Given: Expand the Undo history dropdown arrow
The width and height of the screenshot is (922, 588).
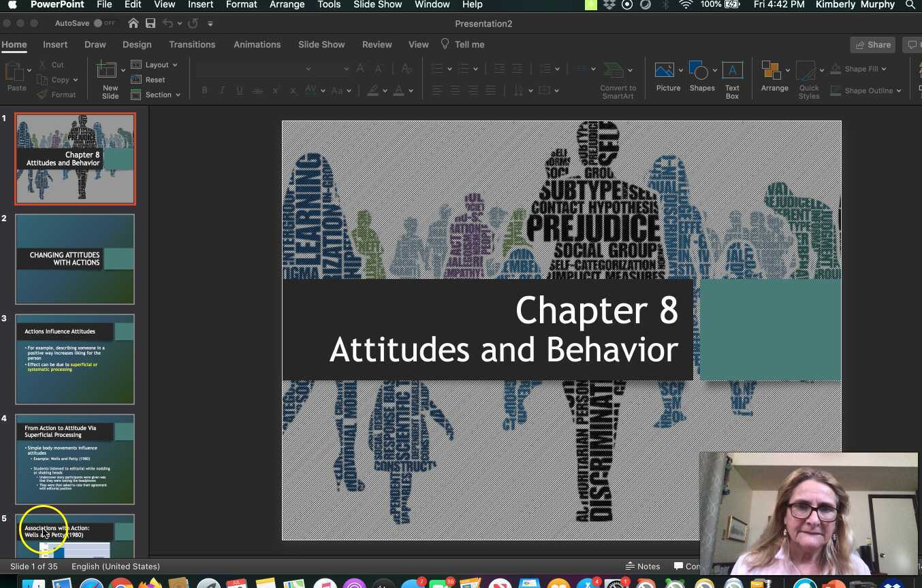Looking at the screenshot, I should (180, 24).
